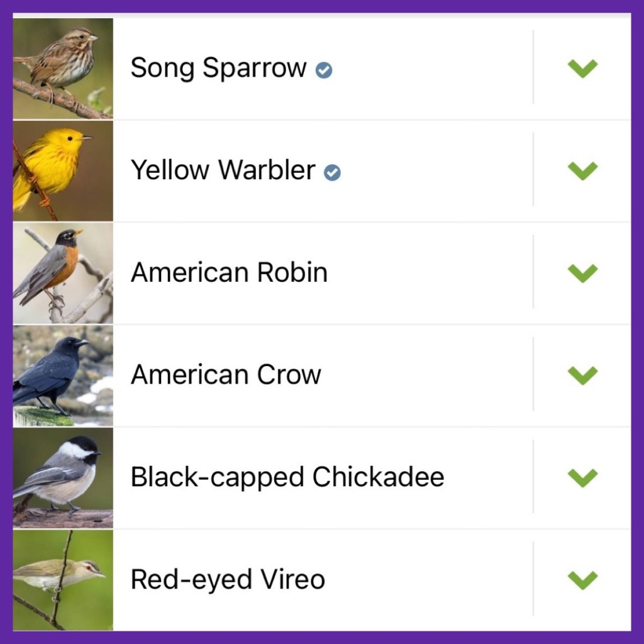Click the verified badge beside Yellow Warbler
Screen dimensions: 644x644
tap(333, 172)
